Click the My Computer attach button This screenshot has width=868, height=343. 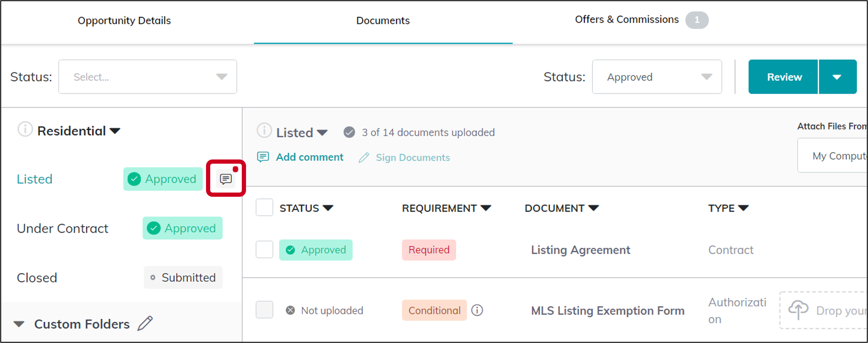(x=833, y=156)
